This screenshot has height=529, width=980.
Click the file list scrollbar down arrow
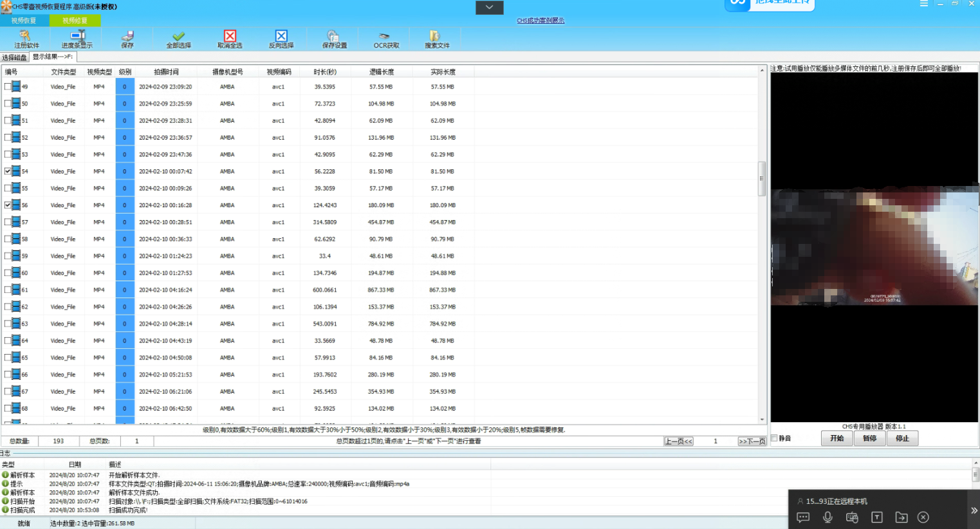click(762, 420)
